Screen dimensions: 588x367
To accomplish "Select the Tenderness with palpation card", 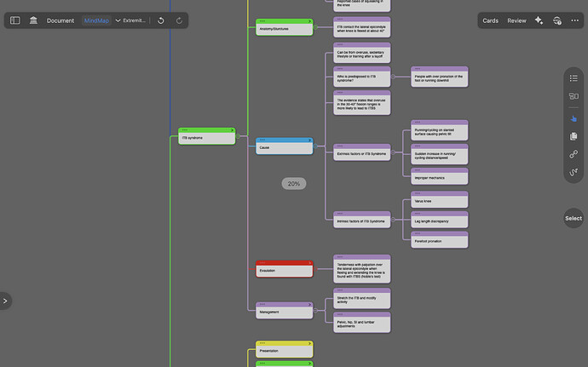I will coord(362,269).
